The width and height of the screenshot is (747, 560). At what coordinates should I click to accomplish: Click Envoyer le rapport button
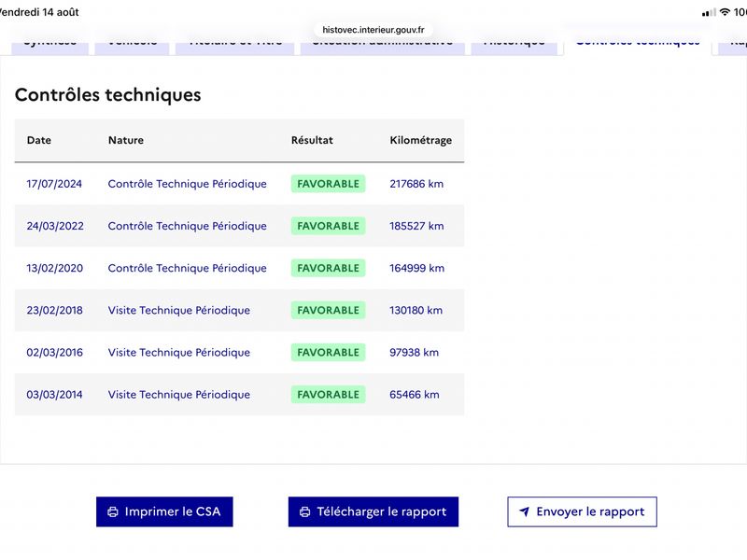click(582, 511)
